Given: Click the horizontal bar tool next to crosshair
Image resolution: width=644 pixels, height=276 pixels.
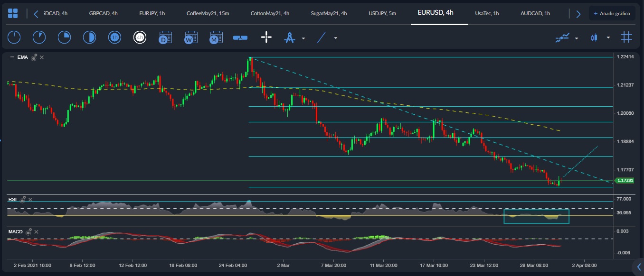Looking at the screenshot, I should (x=240, y=37).
